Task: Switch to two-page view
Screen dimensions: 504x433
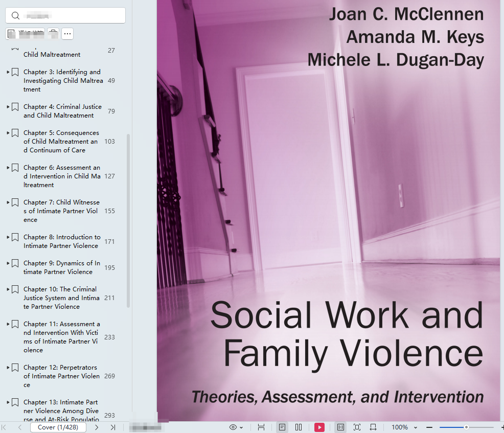Action: 299,427
